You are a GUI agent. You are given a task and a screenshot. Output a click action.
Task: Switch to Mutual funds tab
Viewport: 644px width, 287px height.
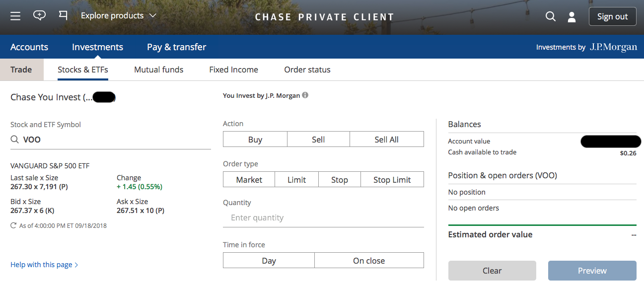[x=159, y=70]
